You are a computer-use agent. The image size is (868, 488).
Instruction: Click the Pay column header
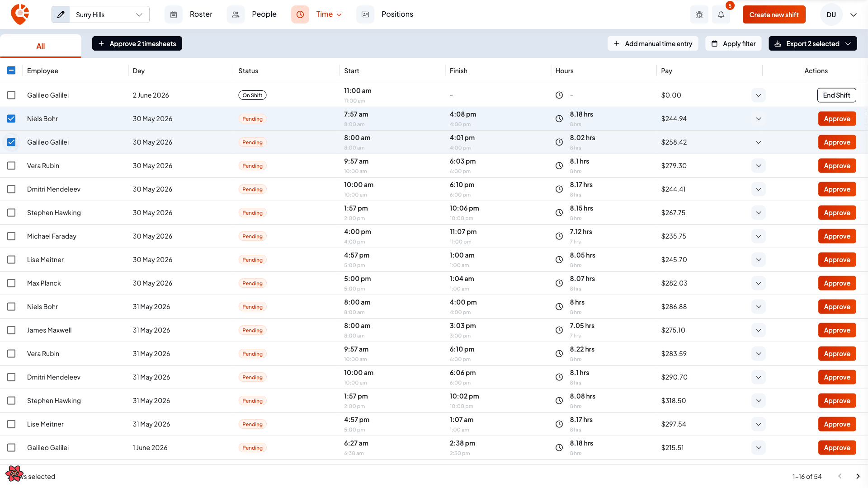[666, 71]
